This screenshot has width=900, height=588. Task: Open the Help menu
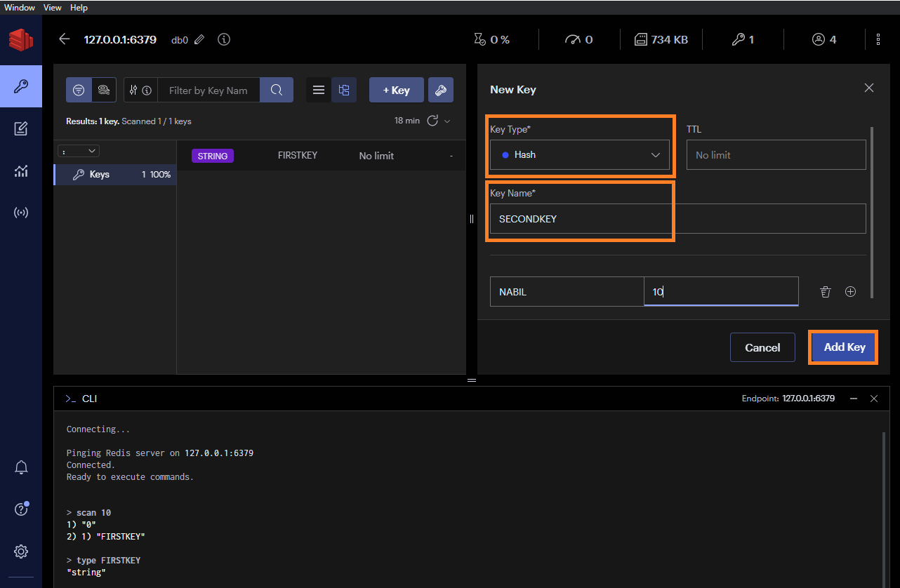(79, 7)
